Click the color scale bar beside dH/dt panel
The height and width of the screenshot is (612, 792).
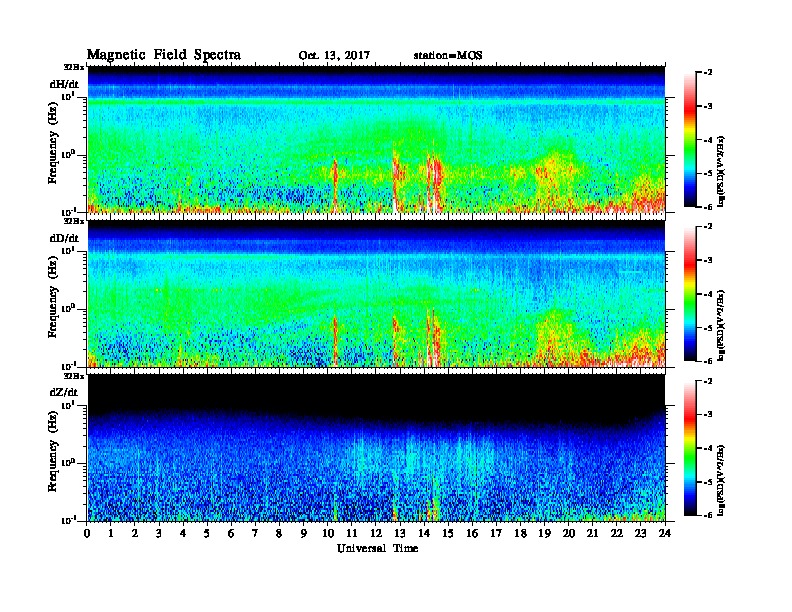pyautogui.click(x=690, y=140)
